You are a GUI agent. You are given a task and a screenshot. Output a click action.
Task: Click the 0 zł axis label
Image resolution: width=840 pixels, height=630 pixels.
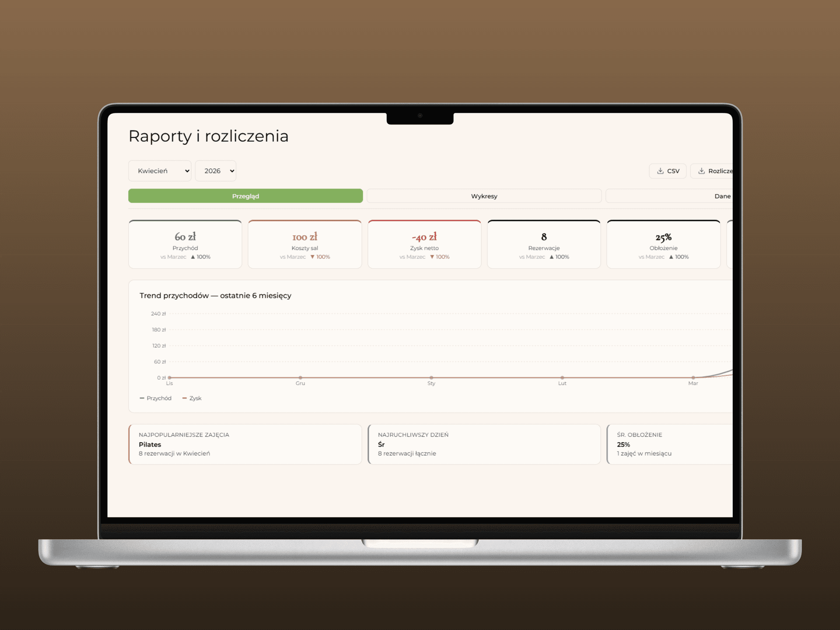pyautogui.click(x=161, y=378)
